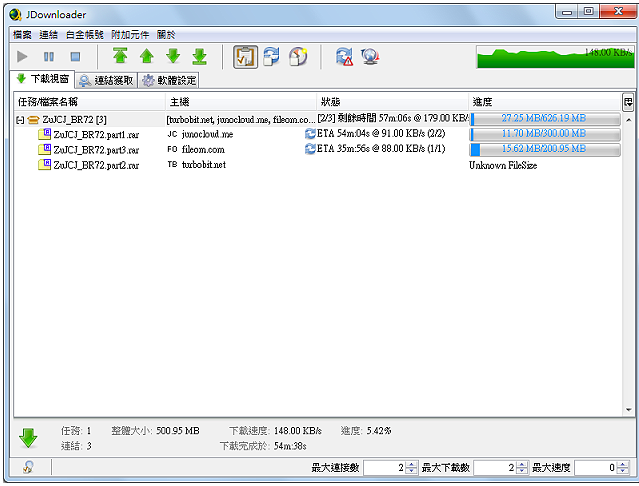Pause all downloads
The height and width of the screenshot is (486, 639).
click(x=48, y=56)
